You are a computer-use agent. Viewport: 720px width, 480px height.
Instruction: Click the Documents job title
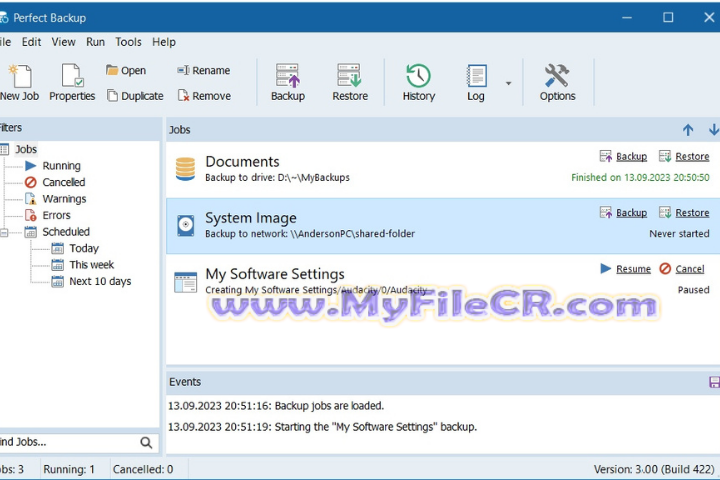(242, 162)
